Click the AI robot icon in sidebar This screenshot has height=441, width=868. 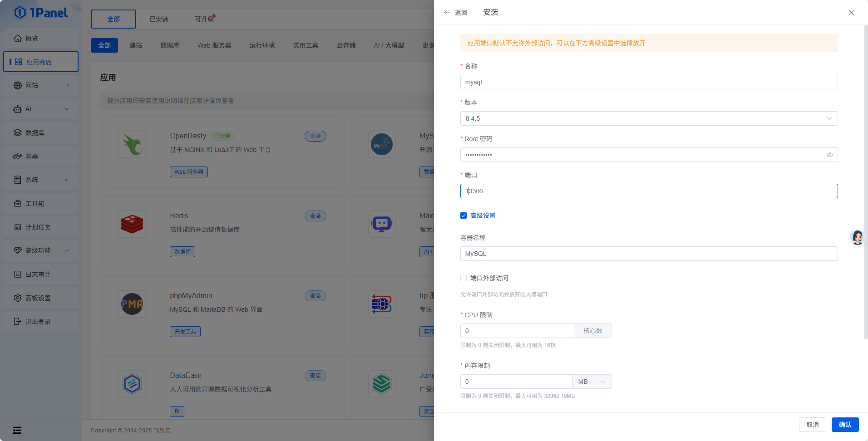[18, 109]
